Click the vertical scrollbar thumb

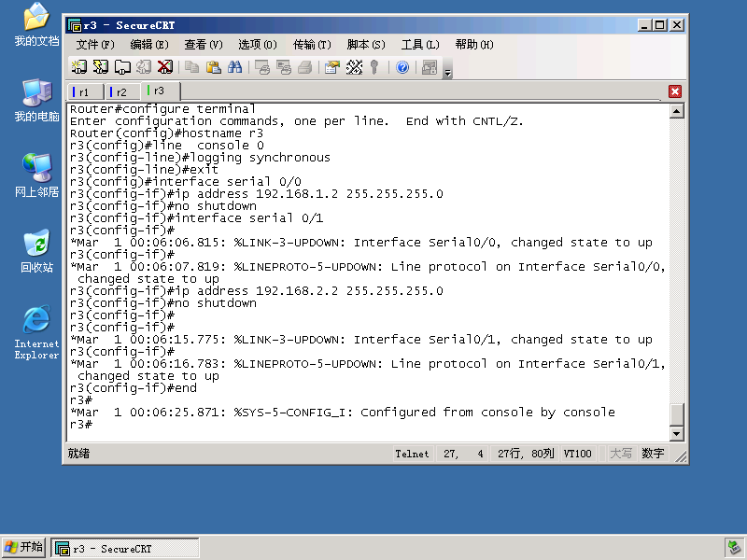click(x=676, y=414)
